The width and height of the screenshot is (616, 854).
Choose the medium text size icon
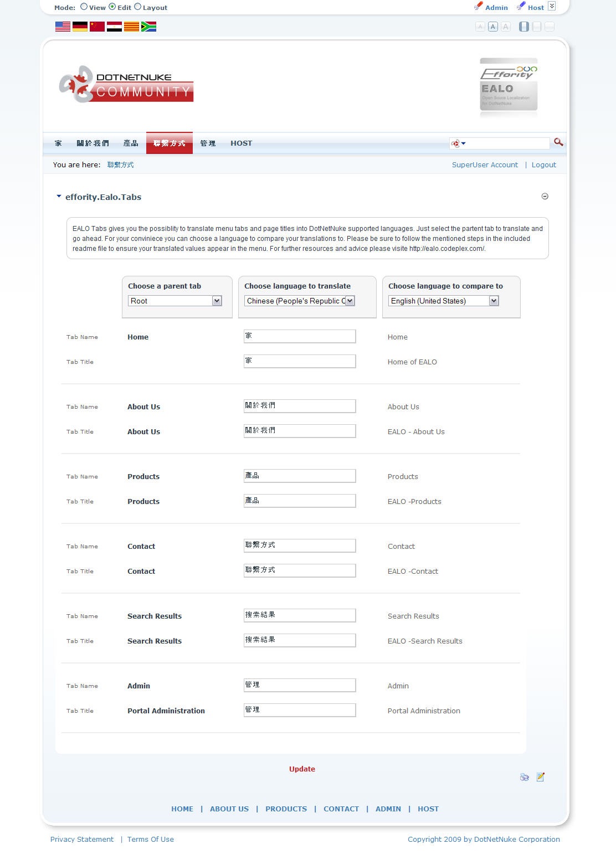tap(493, 27)
